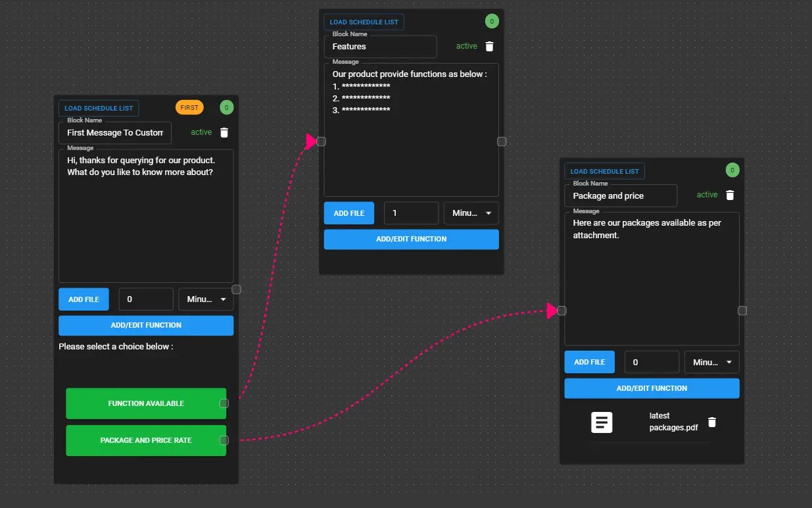
Task: Click the document icon beside latest packages.pdf
Action: [602, 422]
